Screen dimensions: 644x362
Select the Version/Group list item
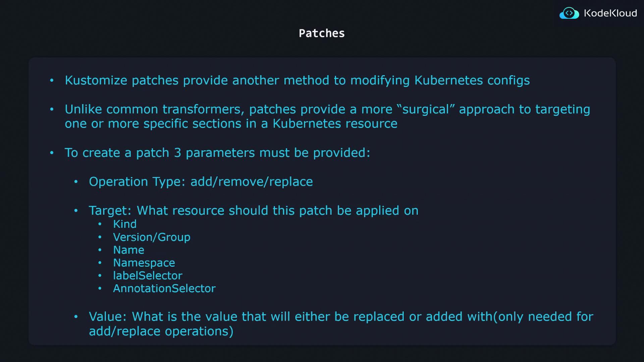(x=152, y=237)
